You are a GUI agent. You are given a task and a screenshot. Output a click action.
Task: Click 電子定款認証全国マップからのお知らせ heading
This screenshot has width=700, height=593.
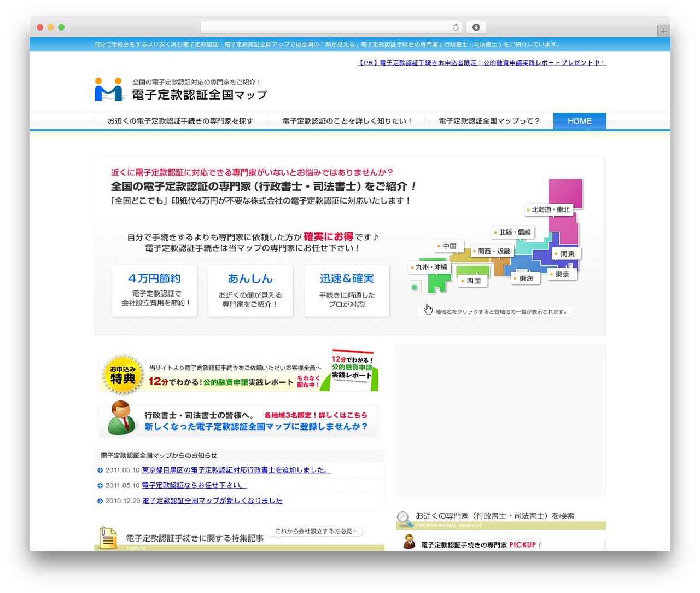tap(159, 455)
